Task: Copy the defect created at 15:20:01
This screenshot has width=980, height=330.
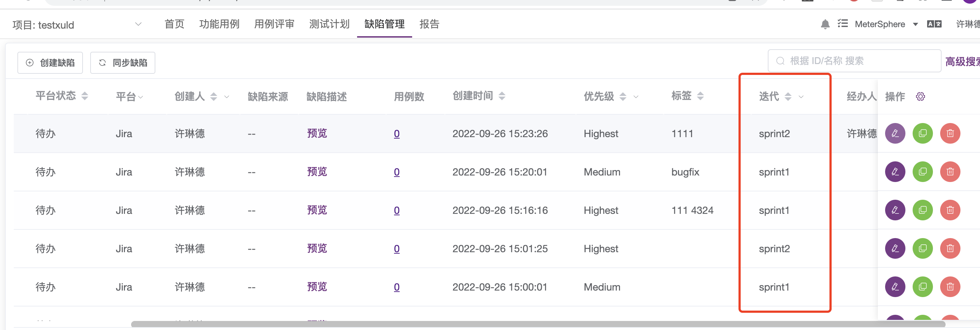Action: tap(922, 172)
